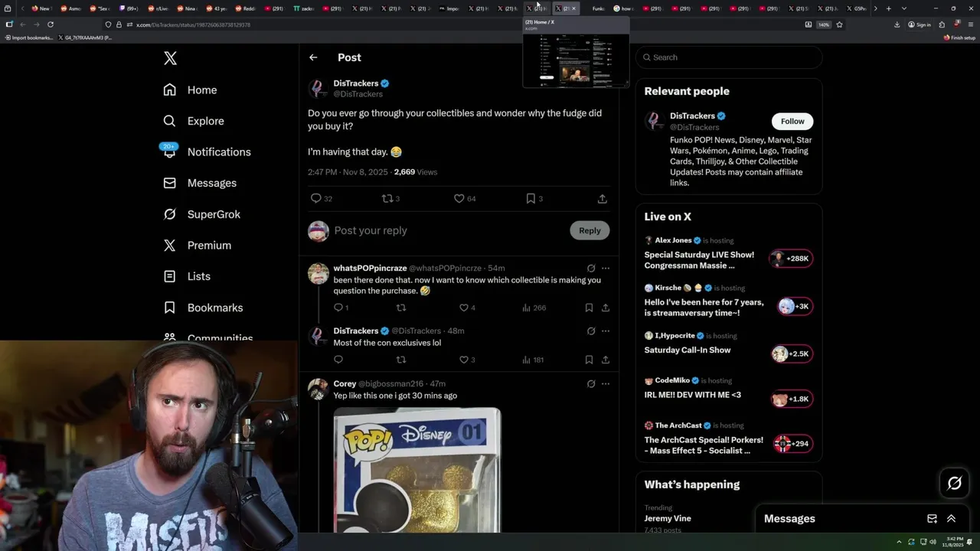The width and height of the screenshot is (980, 551).
Task: Compose new message in Messages drawer
Action: coord(932,519)
